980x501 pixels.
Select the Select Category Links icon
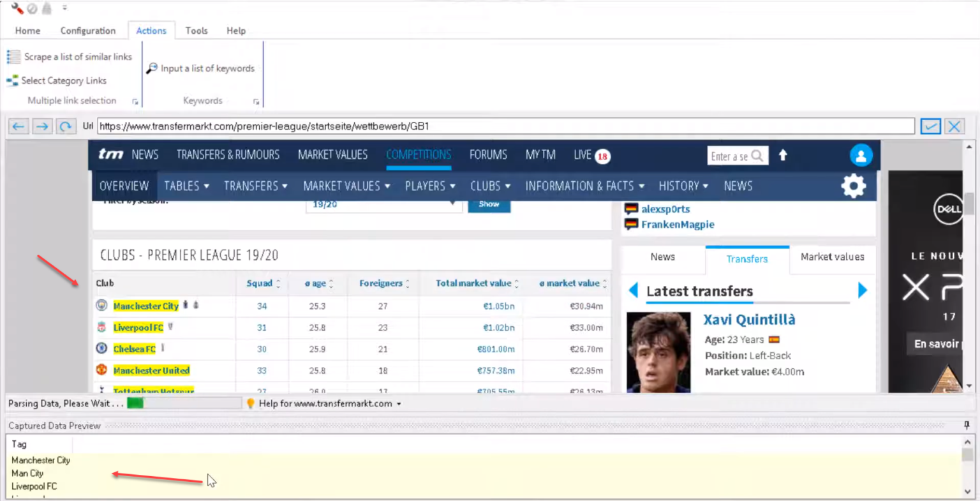click(x=12, y=80)
